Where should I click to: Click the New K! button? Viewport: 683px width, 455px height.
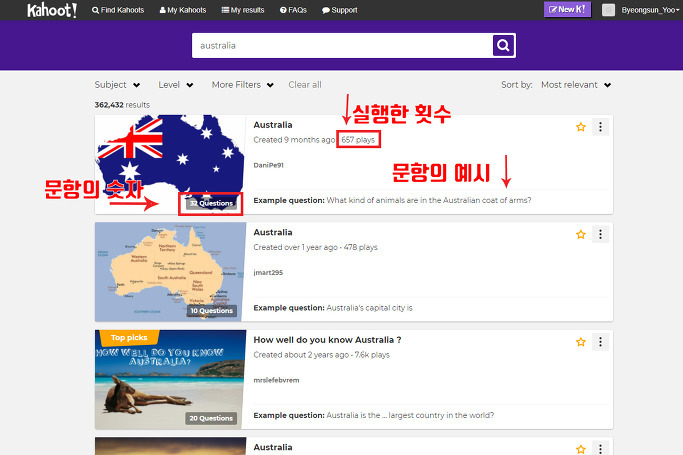(567, 10)
